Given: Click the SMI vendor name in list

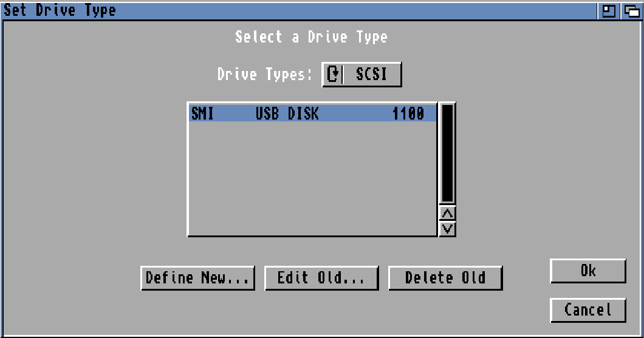Looking at the screenshot, I should click(x=202, y=113).
